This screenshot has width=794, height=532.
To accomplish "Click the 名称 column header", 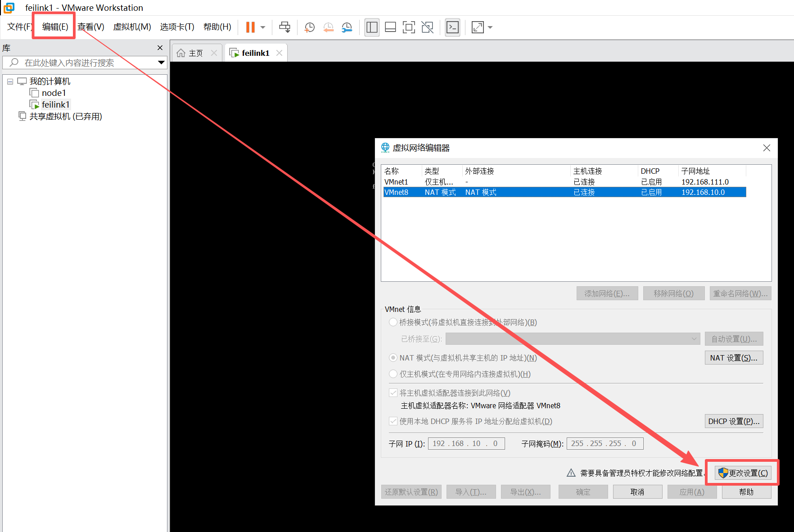I will click(402, 171).
